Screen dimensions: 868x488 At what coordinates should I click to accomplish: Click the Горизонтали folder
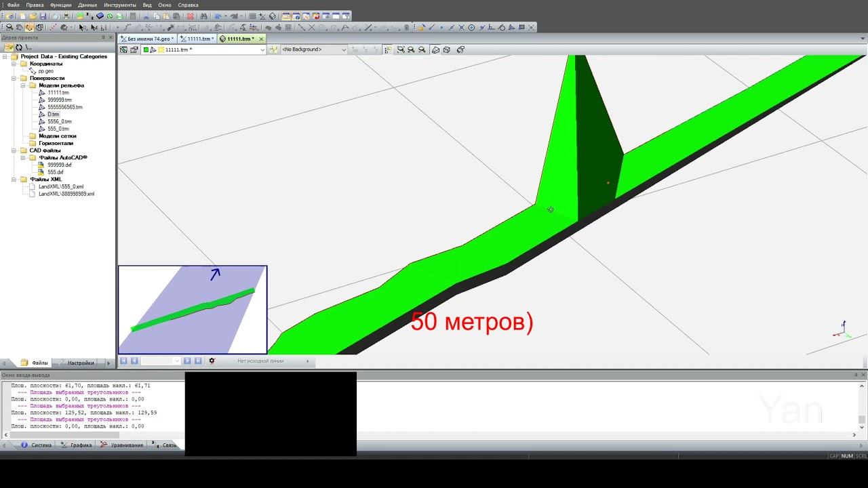[56, 143]
